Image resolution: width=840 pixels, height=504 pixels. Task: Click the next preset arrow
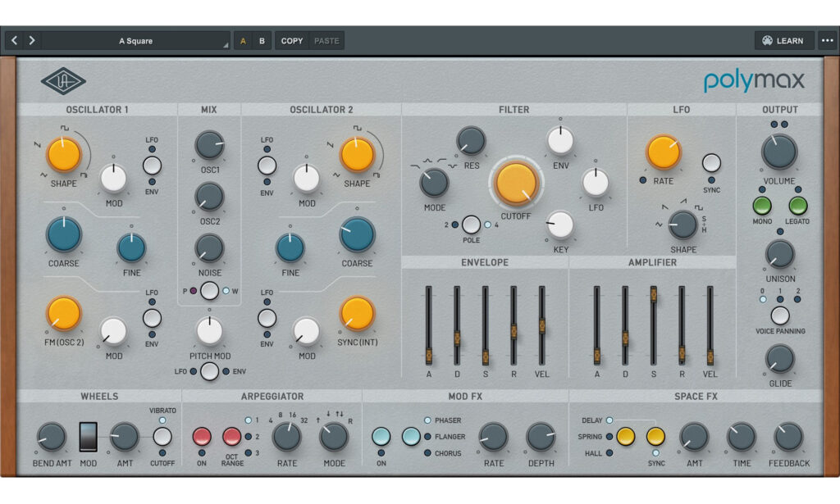click(x=31, y=39)
